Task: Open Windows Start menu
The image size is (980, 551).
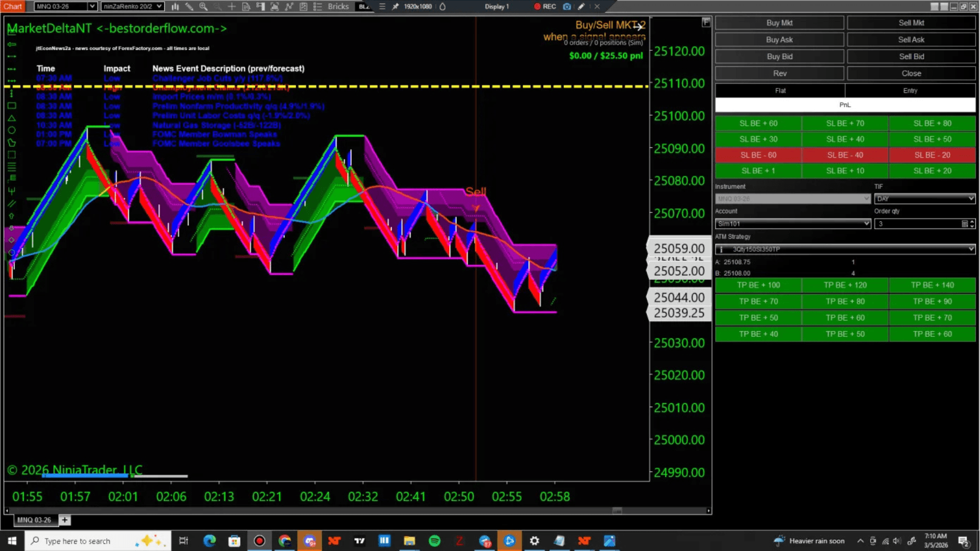Action: point(12,541)
